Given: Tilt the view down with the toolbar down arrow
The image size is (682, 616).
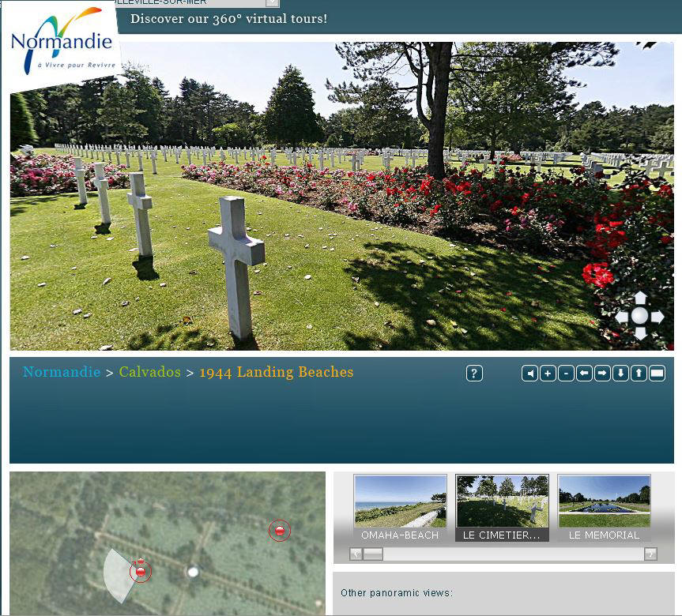Looking at the screenshot, I should [620, 373].
